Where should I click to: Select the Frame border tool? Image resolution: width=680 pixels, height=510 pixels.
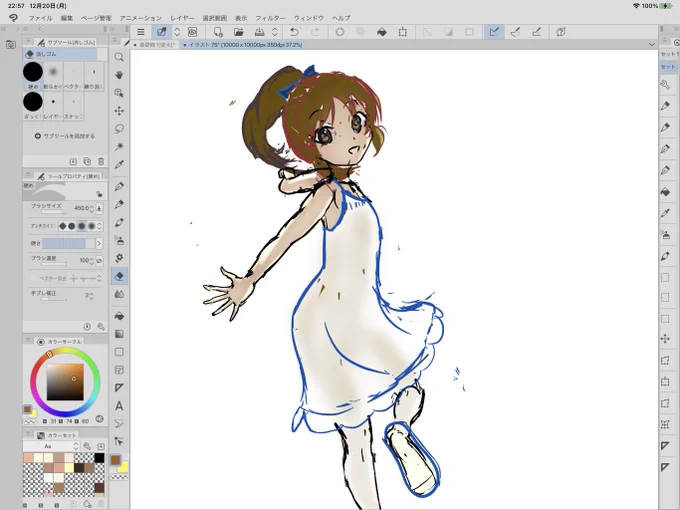(x=119, y=370)
